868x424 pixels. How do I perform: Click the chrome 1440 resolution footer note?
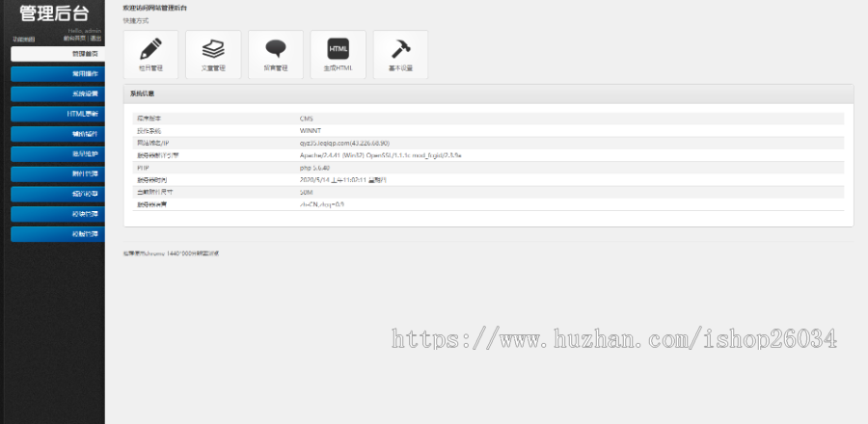tap(171, 253)
